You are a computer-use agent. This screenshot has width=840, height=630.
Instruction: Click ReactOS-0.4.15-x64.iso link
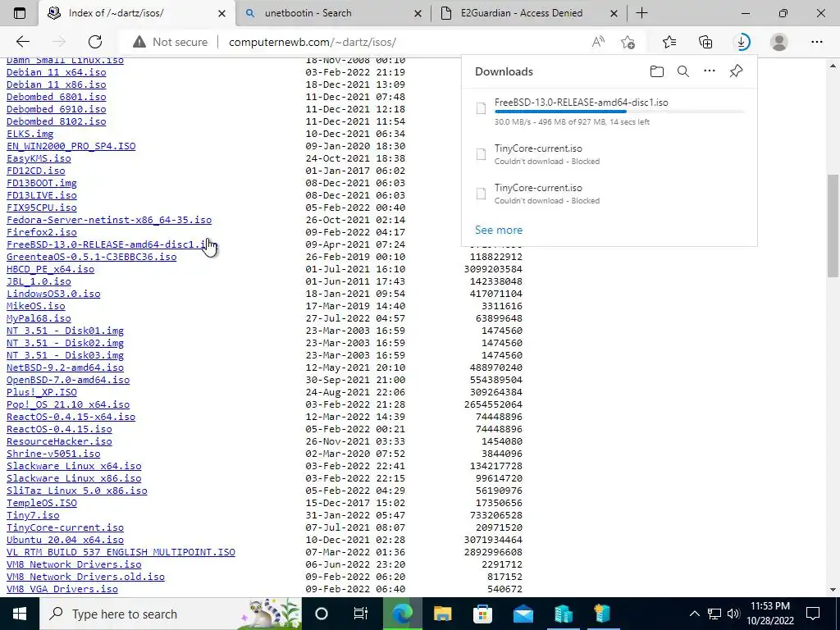click(71, 417)
